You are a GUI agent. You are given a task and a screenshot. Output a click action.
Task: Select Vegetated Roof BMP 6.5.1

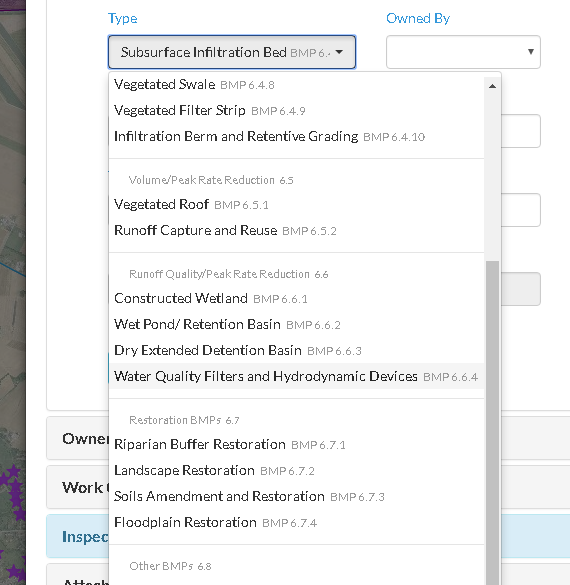tap(297, 204)
